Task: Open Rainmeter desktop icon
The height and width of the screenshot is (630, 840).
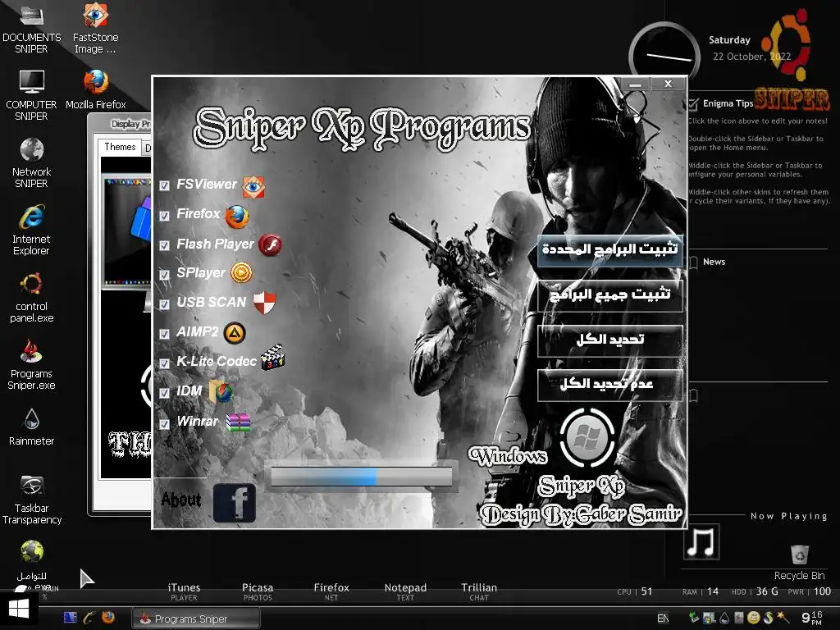Action: click(x=32, y=427)
